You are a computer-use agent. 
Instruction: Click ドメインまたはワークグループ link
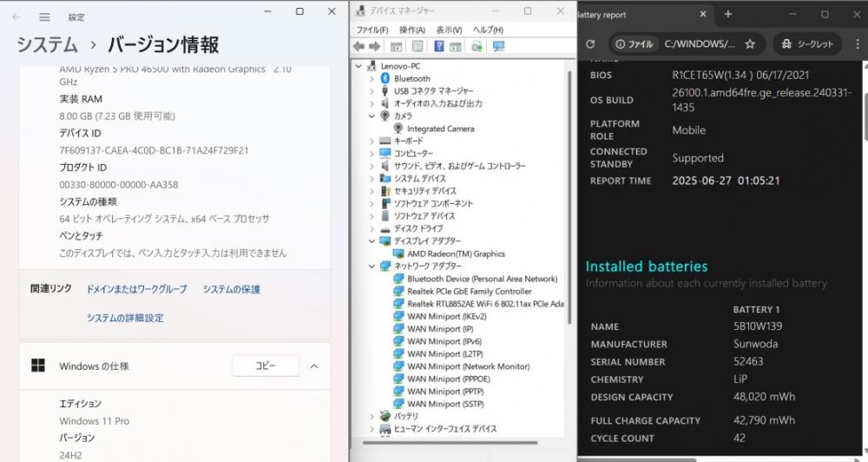(137, 289)
